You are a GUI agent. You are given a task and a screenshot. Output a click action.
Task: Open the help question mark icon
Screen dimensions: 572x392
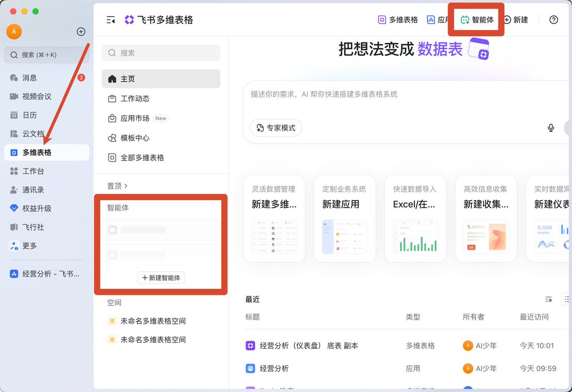pyautogui.click(x=553, y=20)
